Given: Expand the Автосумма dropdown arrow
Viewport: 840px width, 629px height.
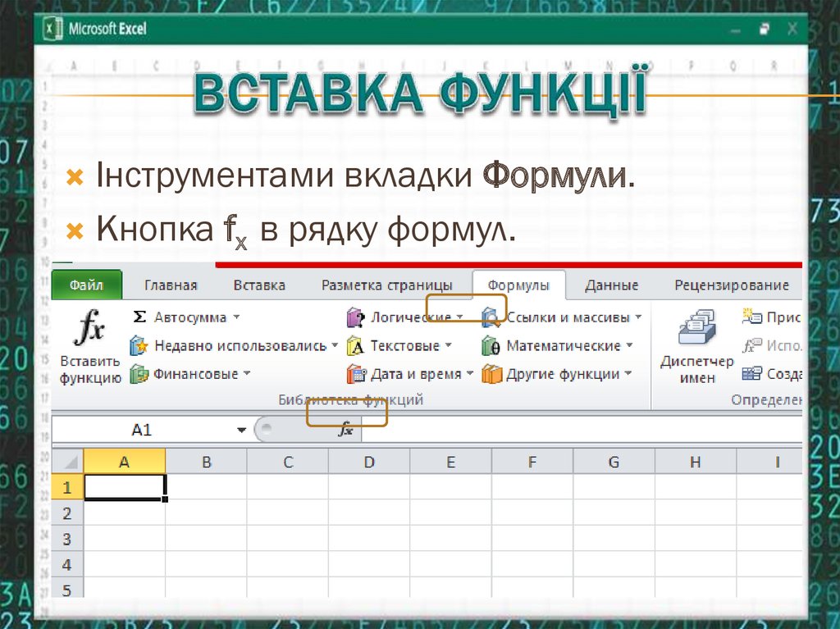Looking at the screenshot, I should (x=236, y=317).
